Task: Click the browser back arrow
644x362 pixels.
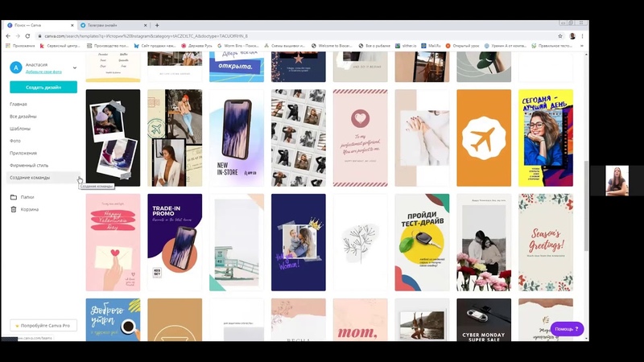Action: pos(8,36)
